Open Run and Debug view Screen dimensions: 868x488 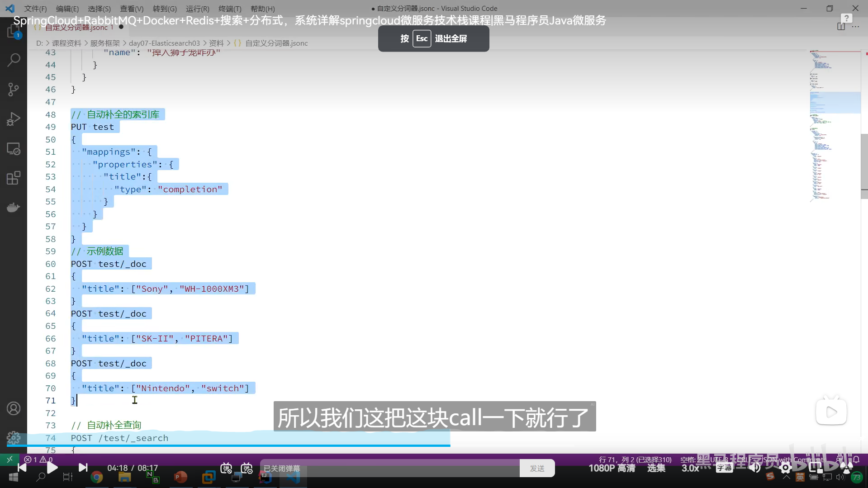pyautogui.click(x=14, y=119)
